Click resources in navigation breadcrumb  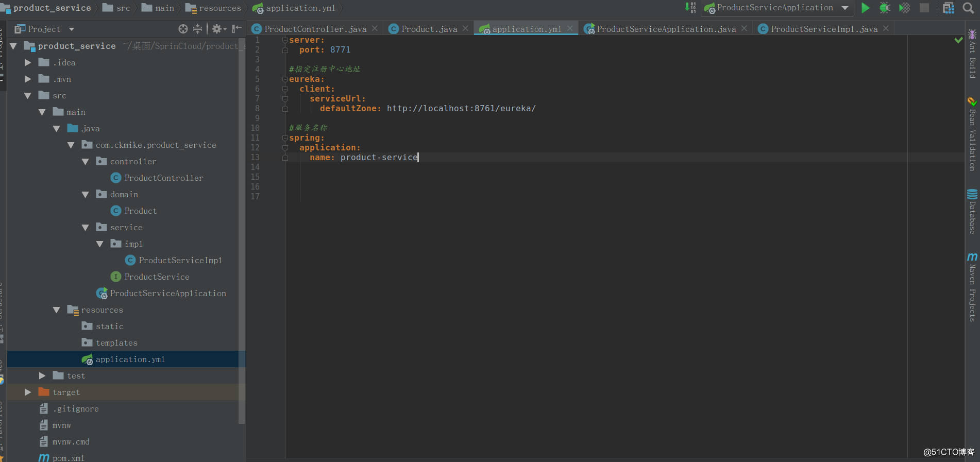213,8
